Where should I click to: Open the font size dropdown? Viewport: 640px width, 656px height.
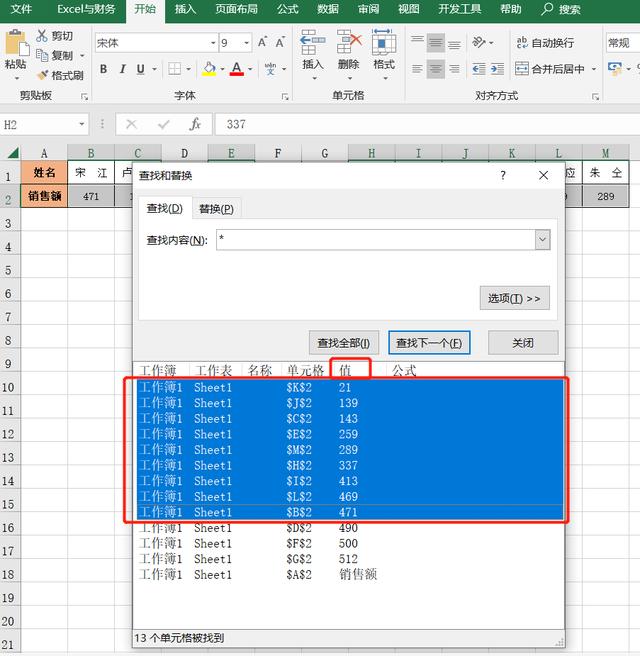246,43
